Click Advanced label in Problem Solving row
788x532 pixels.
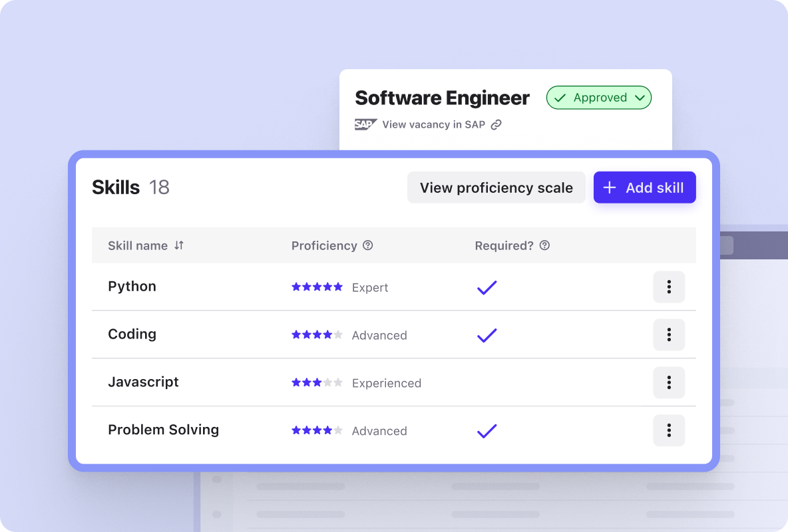(x=379, y=431)
